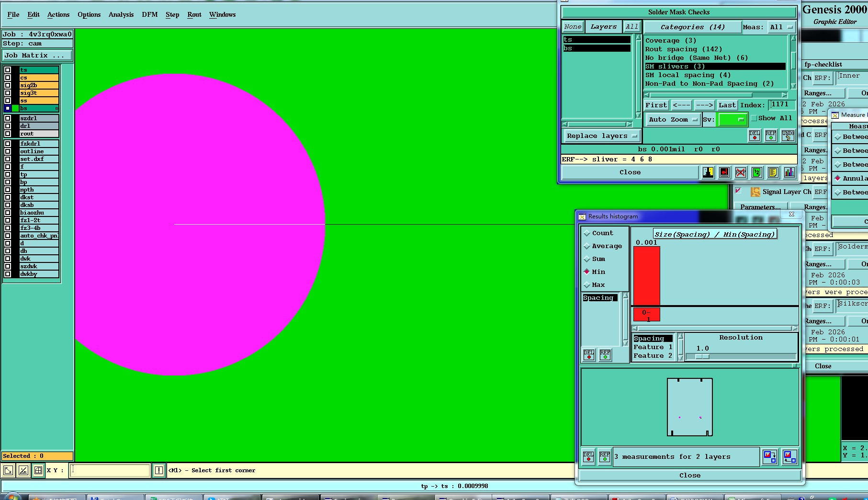
Task: Click the histogram-from-box arrow-up icon
Action: (789, 456)
